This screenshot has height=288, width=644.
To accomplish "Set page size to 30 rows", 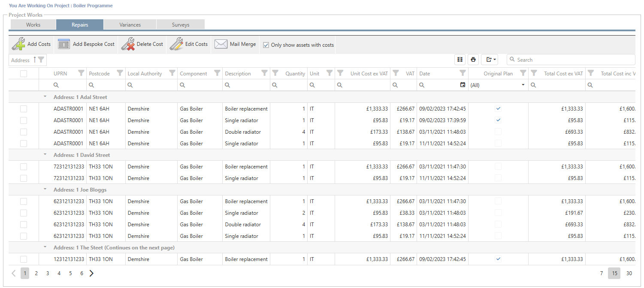I will click(629, 273).
